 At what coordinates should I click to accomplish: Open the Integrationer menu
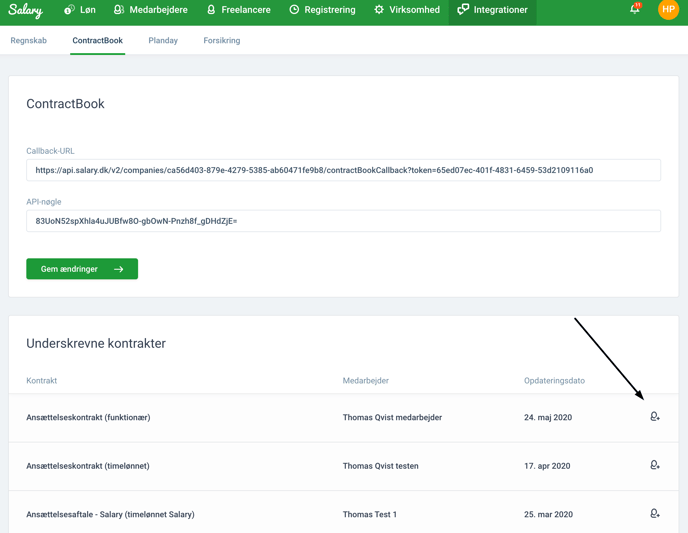pyautogui.click(x=492, y=10)
